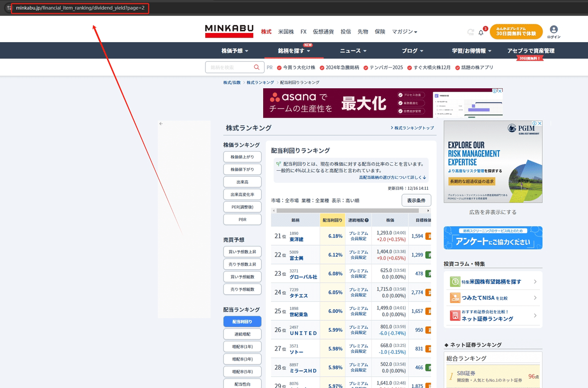Expand the 銘柄を探す menu
588x388 pixels.
(294, 51)
